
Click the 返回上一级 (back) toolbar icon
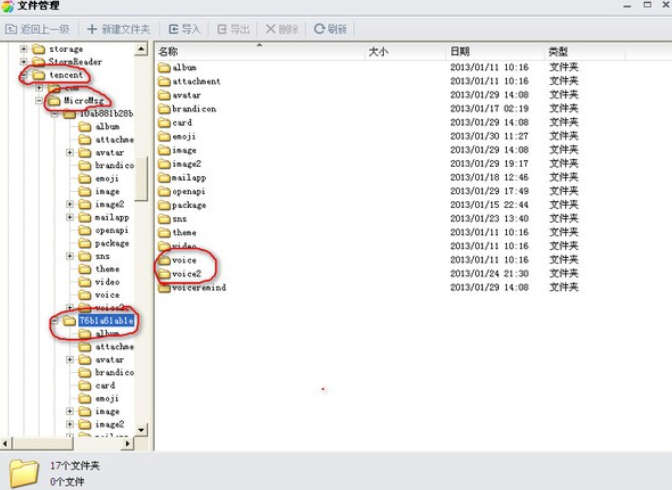pos(11,29)
